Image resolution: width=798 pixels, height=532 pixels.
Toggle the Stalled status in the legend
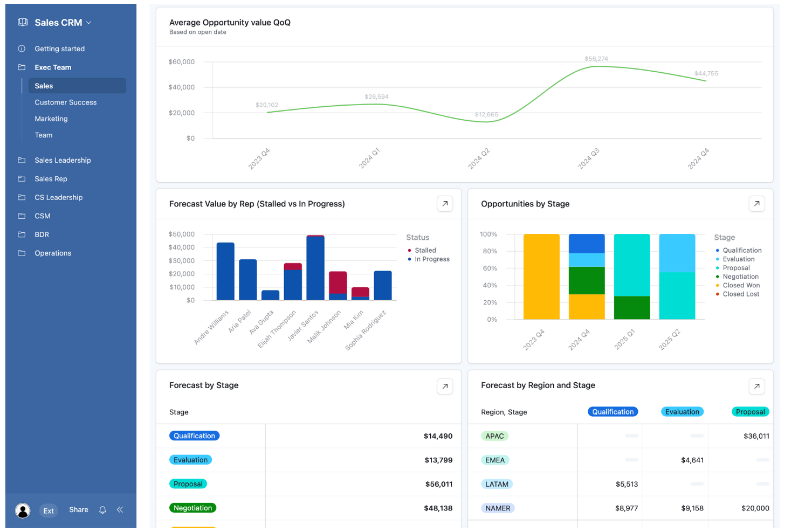point(423,250)
